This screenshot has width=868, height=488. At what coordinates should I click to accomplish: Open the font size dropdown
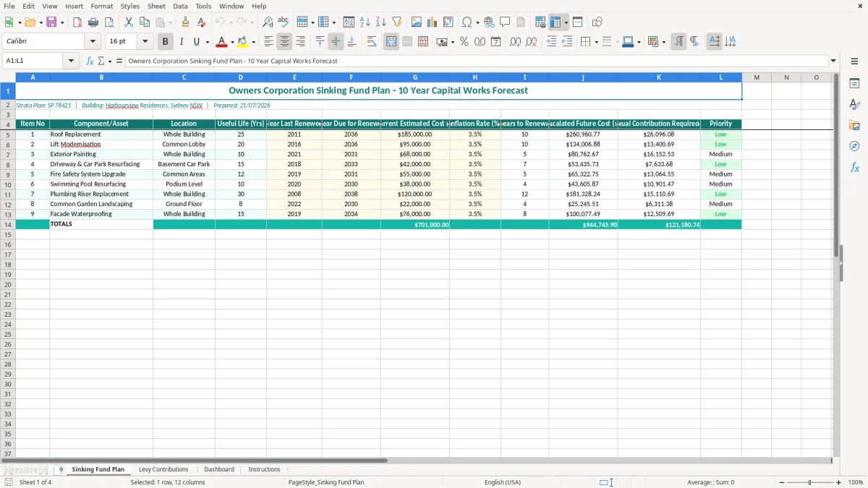(145, 42)
